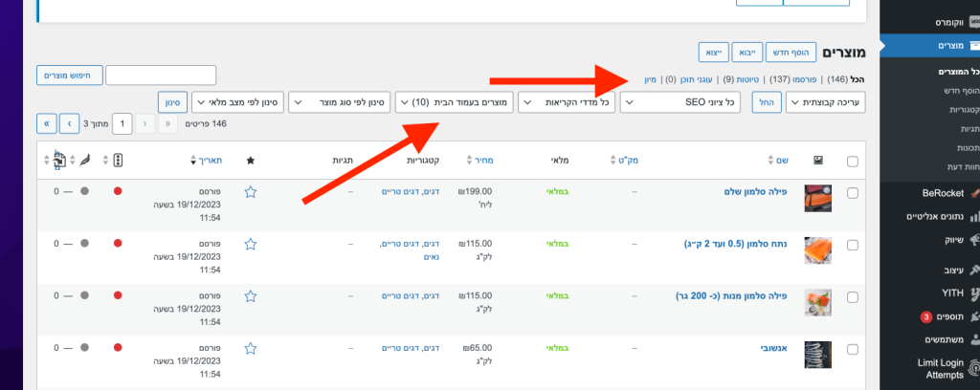Screen dimensions: 980x390
Task: Click the SEO score traffic-light column icon
Action: tap(118, 161)
